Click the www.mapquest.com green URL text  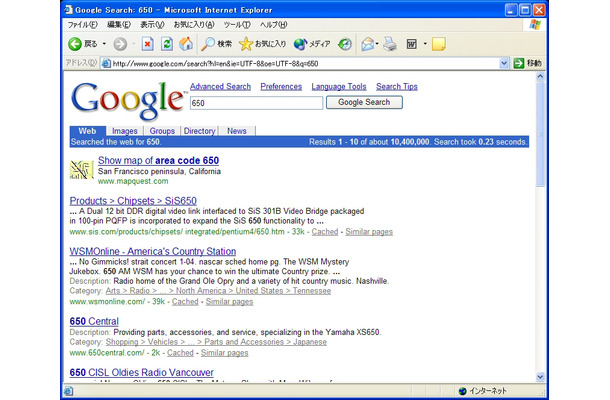pyautogui.click(x=133, y=181)
